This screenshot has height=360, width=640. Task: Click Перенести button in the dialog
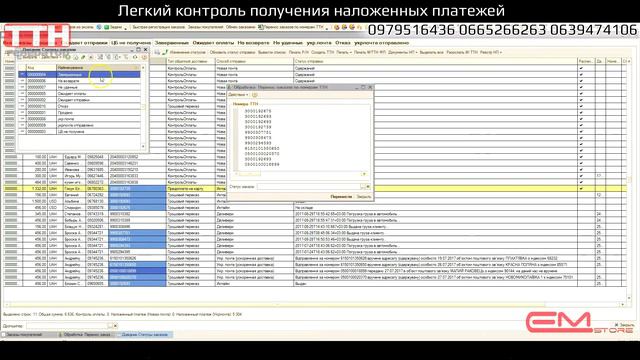click(341, 197)
